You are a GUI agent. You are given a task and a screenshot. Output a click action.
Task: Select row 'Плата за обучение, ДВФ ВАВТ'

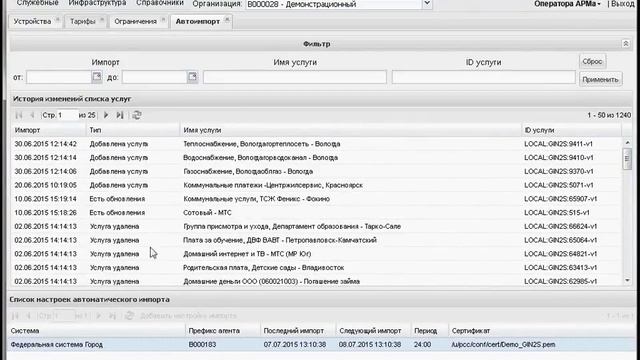316,240
